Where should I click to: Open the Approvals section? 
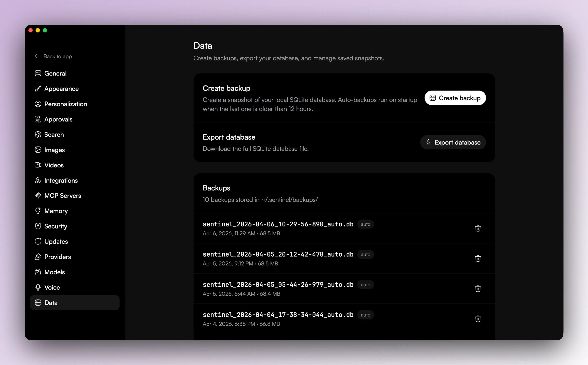[x=75, y=119]
